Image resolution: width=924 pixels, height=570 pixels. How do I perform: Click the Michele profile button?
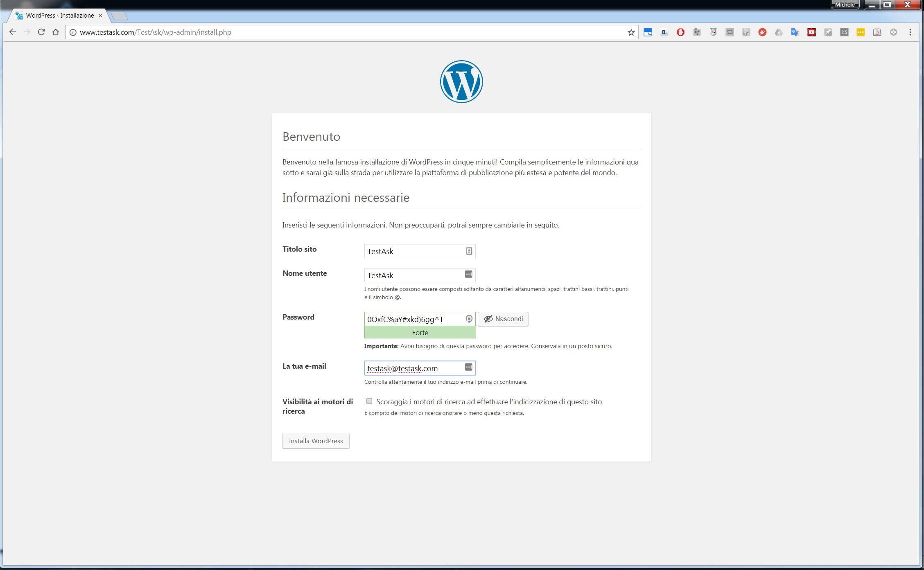(x=845, y=5)
